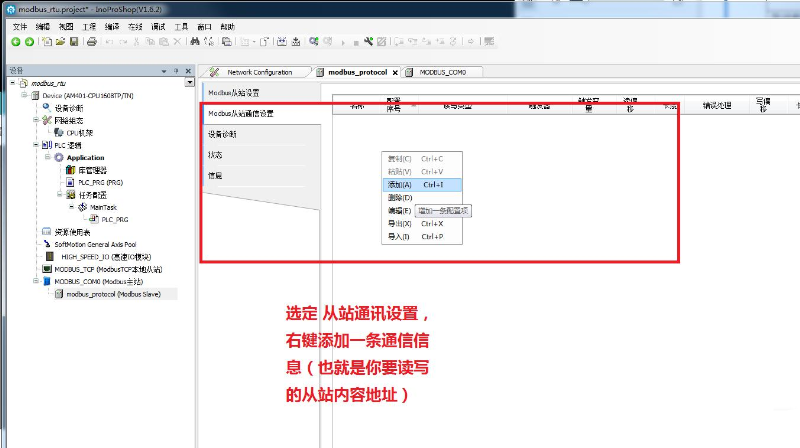This screenshot has height=448, width=800.
Task: Click the red stop square icon
Action: [356, 43]
